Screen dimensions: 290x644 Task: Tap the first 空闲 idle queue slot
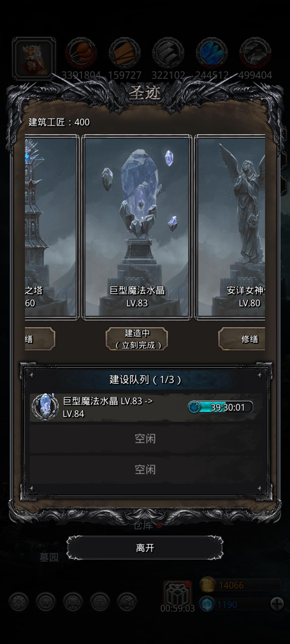[x=145, y=439]
